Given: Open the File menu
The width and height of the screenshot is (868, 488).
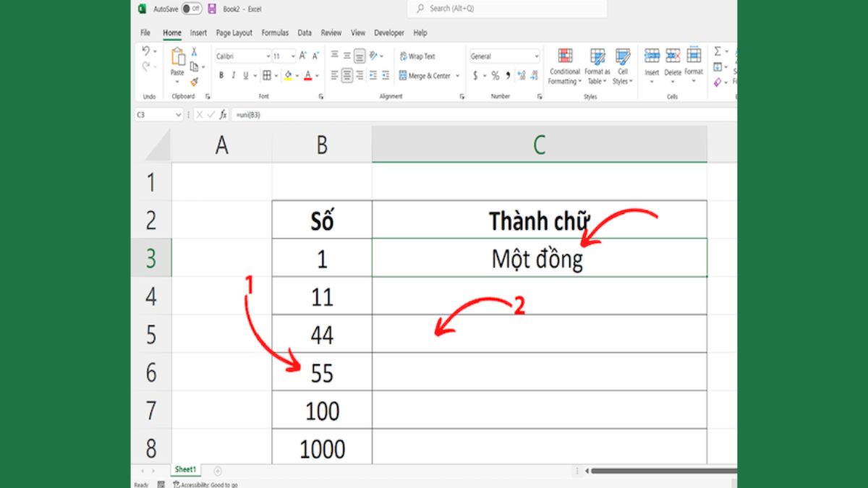Looking at the screenshot, I should pos(145,33).
